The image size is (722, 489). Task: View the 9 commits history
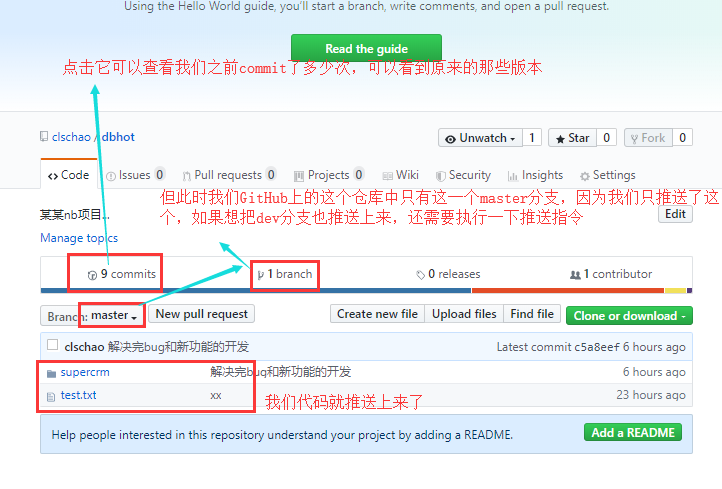(x=122, y=274)
